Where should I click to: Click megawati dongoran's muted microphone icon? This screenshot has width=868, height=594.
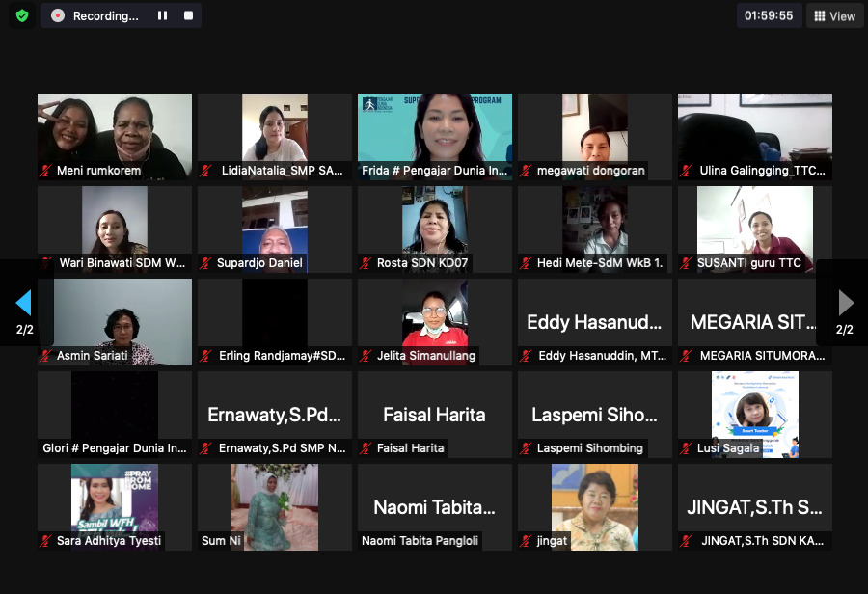[x=526, y=171]
